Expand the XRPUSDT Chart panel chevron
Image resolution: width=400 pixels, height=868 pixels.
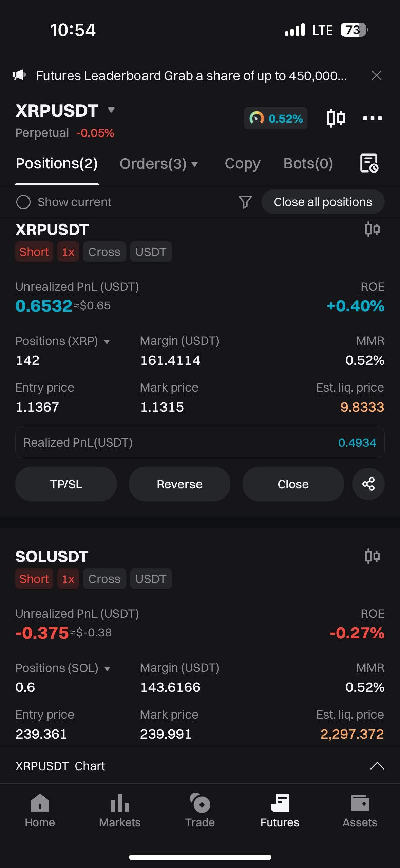coord(377,766)
